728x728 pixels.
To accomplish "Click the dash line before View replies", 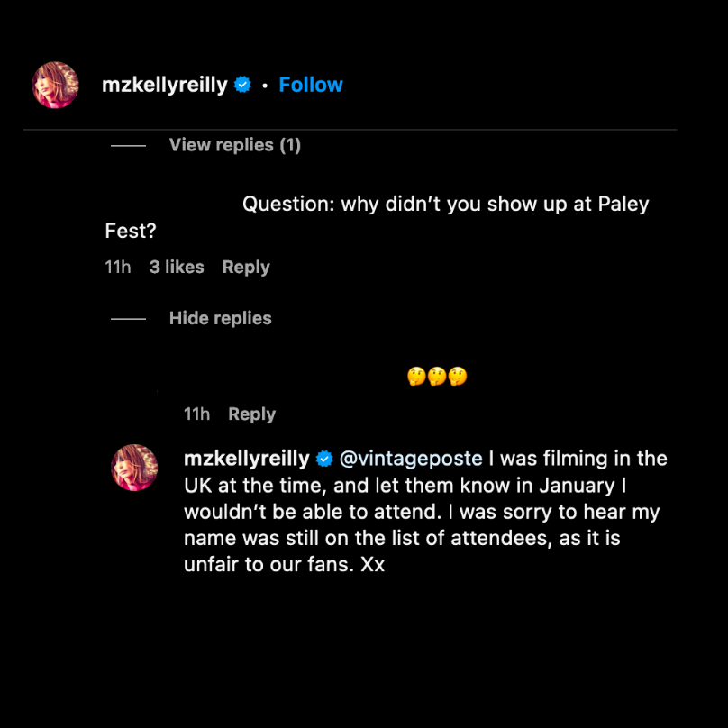I will tap(127, 145).
